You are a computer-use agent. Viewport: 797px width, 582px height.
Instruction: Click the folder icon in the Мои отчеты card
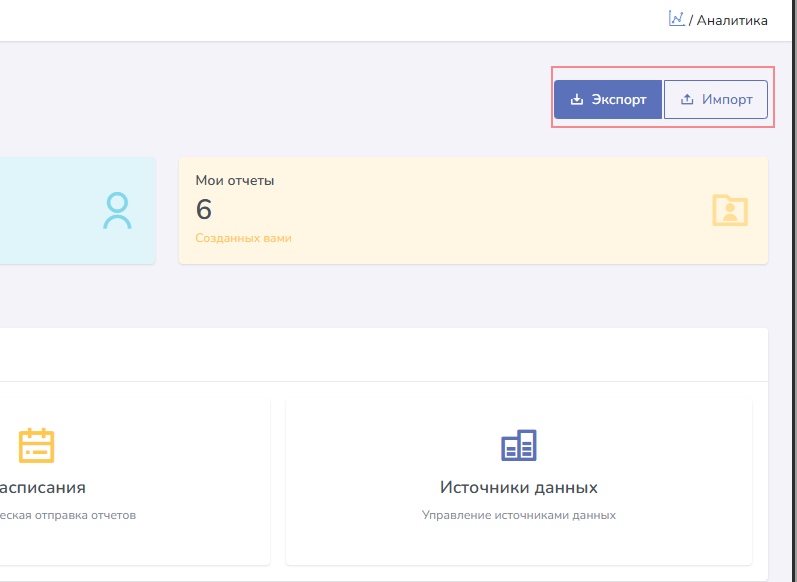coord(730,210)
